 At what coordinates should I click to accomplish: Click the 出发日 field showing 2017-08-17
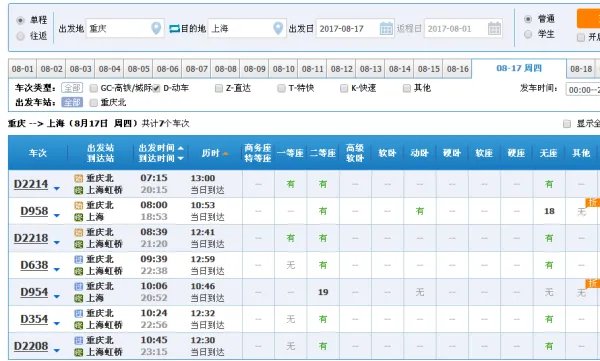pyautogui.click(x=355, y=28)
